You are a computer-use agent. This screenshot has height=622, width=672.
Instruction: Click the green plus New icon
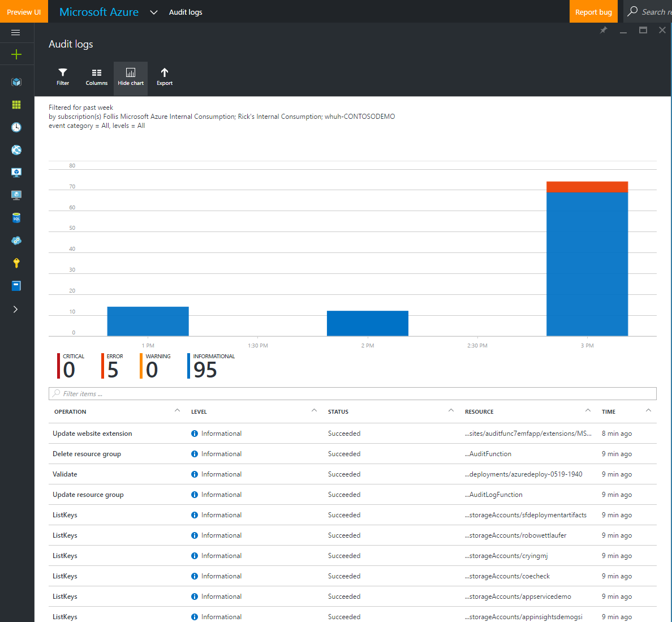click(x=16, y=54)
